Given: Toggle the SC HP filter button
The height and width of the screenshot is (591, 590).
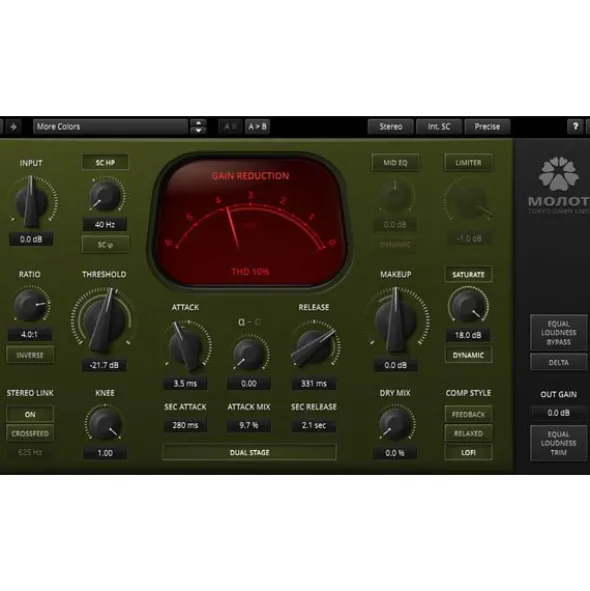Looking at the screenshot, I should pyautogui.click(x=105, y=162).
